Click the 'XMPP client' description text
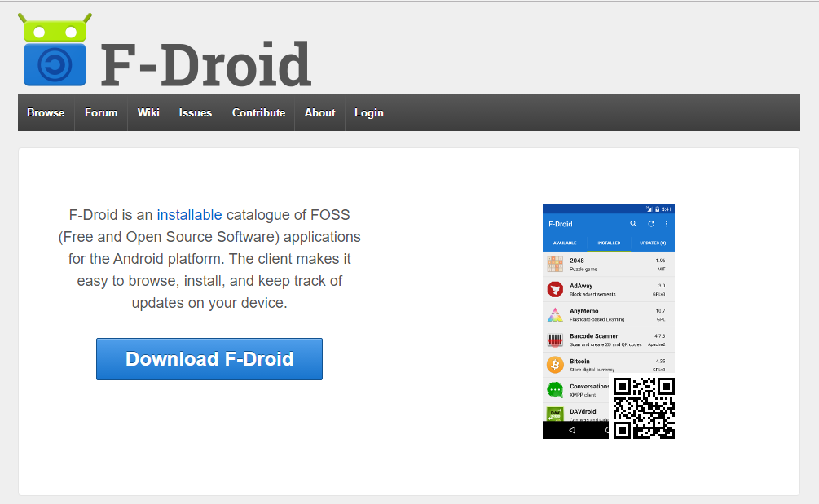This screenshot has width=819, height=504. click(583, 395)
